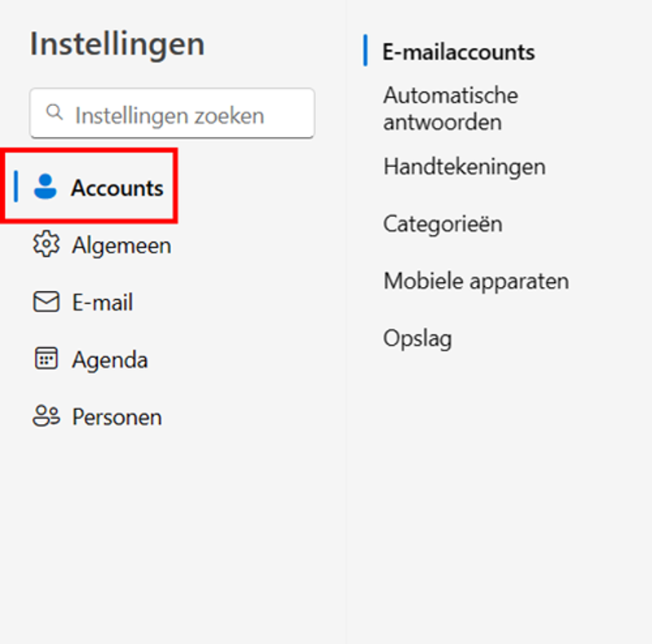Click the E-mail envelope icon
This screenshot has height=644, width=652.
46,302
